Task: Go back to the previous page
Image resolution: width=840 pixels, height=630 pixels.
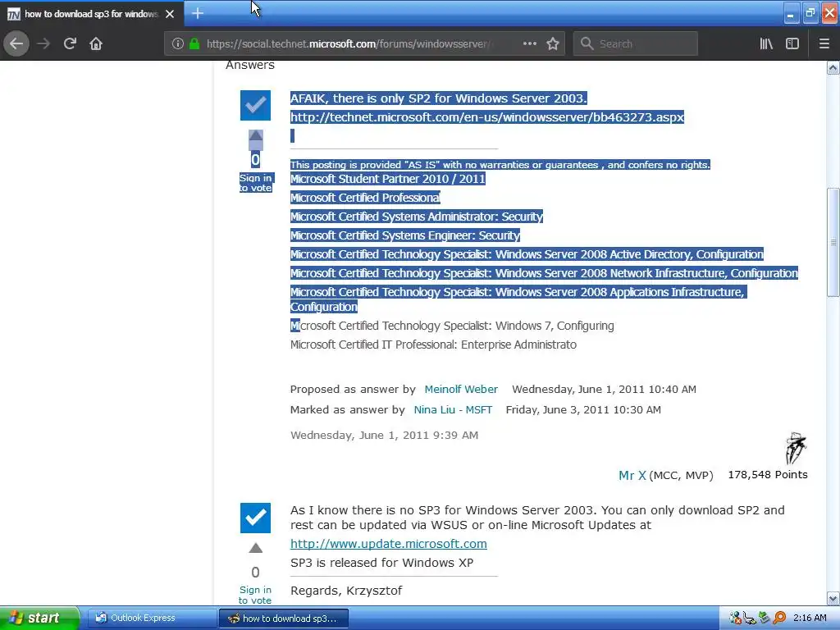Action: pos(16,43)
